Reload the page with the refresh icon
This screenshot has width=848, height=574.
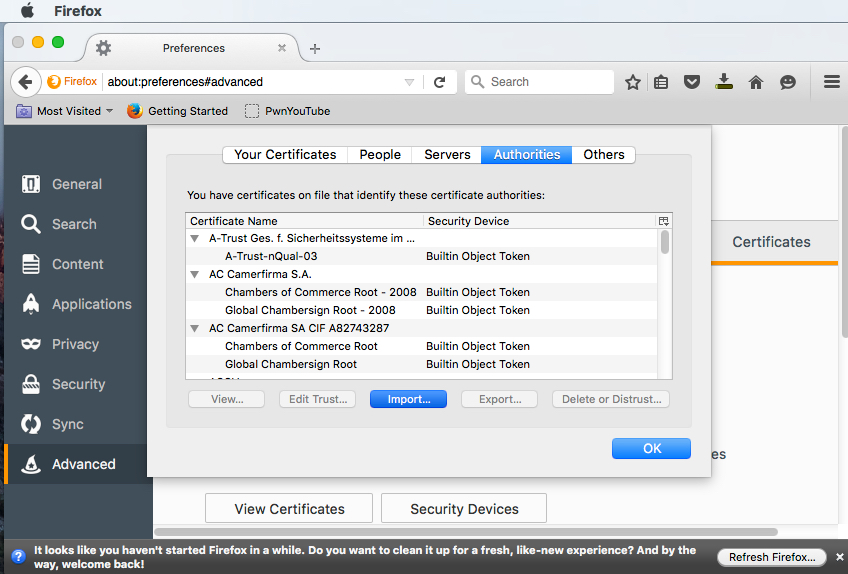click(440, 82)
